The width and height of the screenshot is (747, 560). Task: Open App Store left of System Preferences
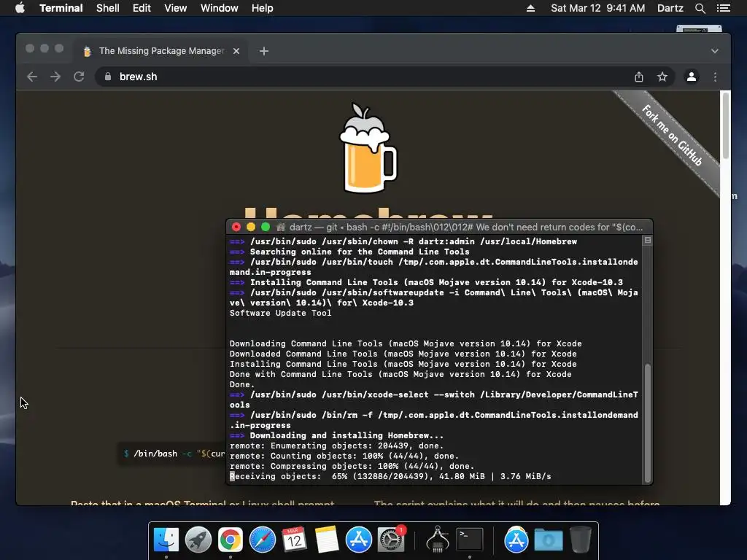pos(359,540)
